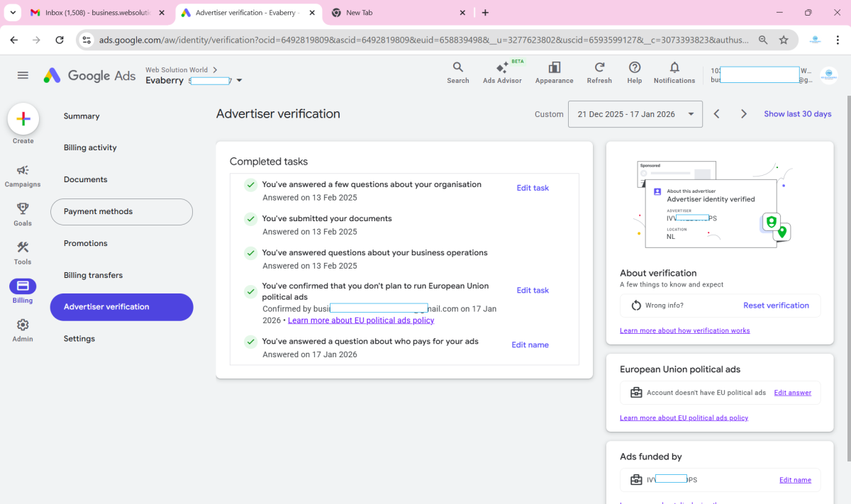Click Reset verification button
851x504 pixels.
coord(776,306)
